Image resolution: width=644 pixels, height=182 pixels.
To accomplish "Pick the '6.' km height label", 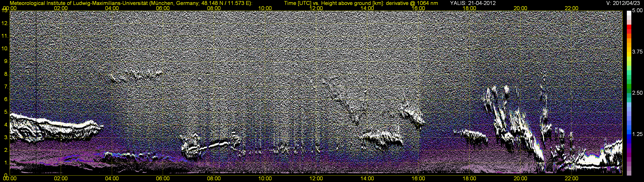I will [6, 99].
